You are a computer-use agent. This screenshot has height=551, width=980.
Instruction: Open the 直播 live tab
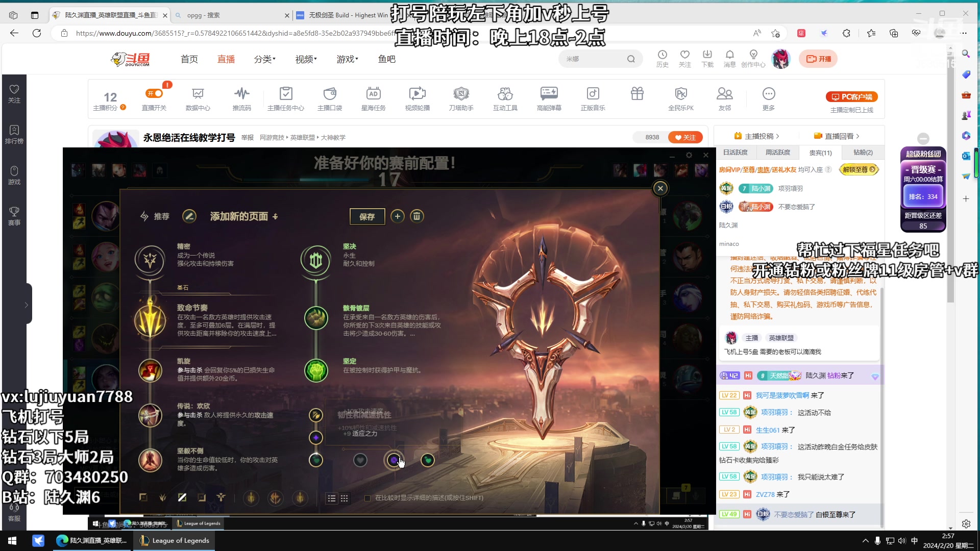click(x=226, y=59)
